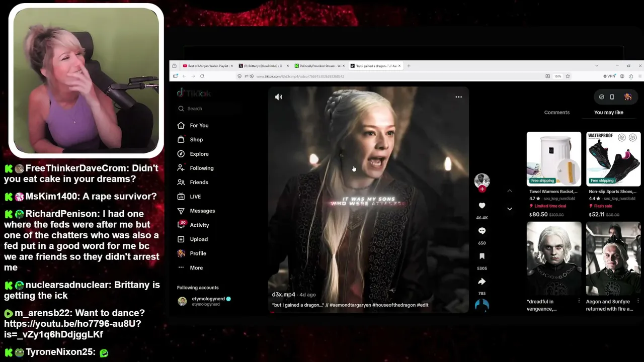The width and height of the screenshot is (644, 362).
Task: Bookmark this page with the star icon
Action: click(568, 76)
